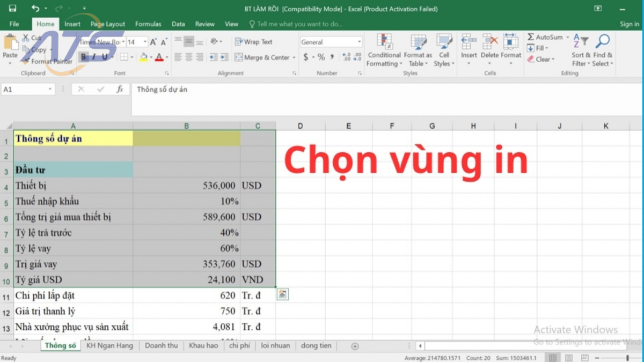Open Conditional Formatting options
The height and width of the screenshot is (362, 644).
(384, 49)
